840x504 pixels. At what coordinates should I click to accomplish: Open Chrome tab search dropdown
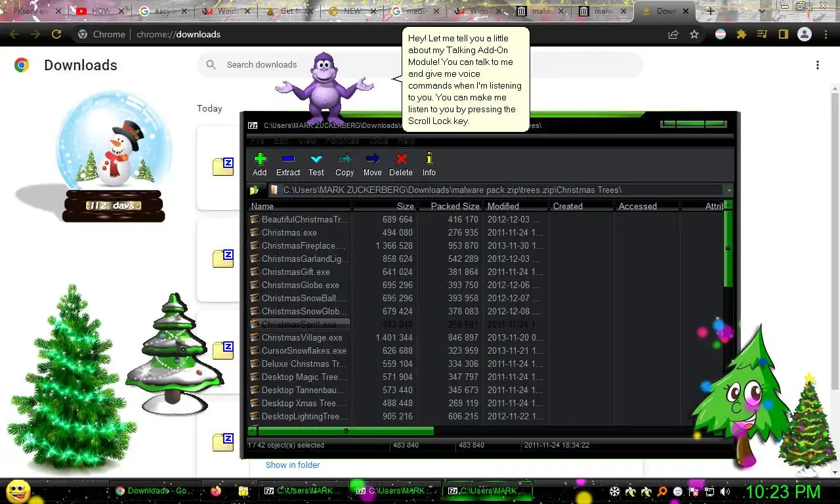761,11
